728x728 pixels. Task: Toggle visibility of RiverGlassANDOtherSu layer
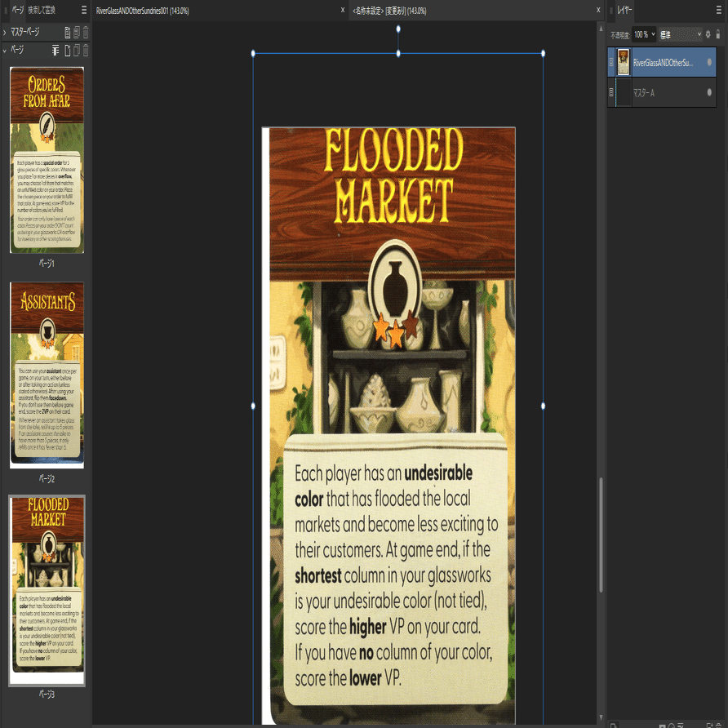[x=709, y=62]
